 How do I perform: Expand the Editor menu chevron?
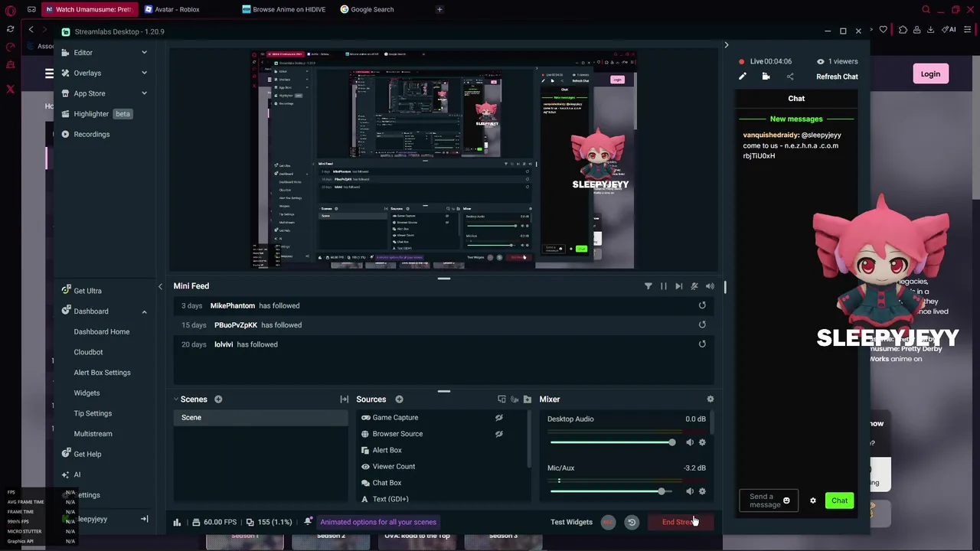coord(144,53)
